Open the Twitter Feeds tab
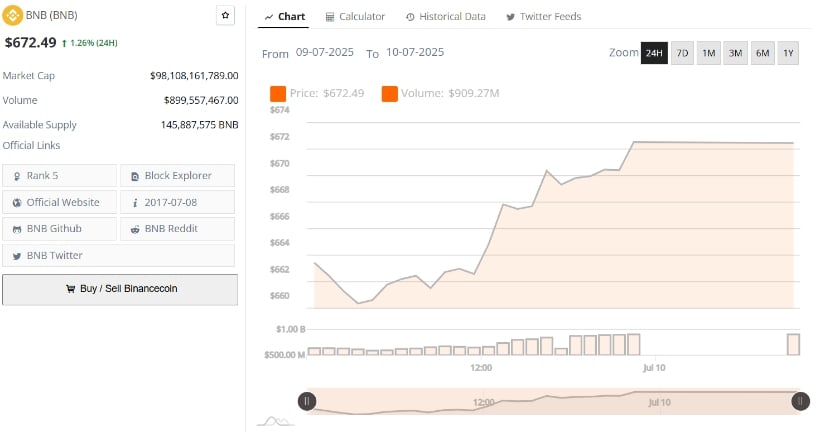Image resolution: width=825 pixels, height=432 pixels. 544,17
